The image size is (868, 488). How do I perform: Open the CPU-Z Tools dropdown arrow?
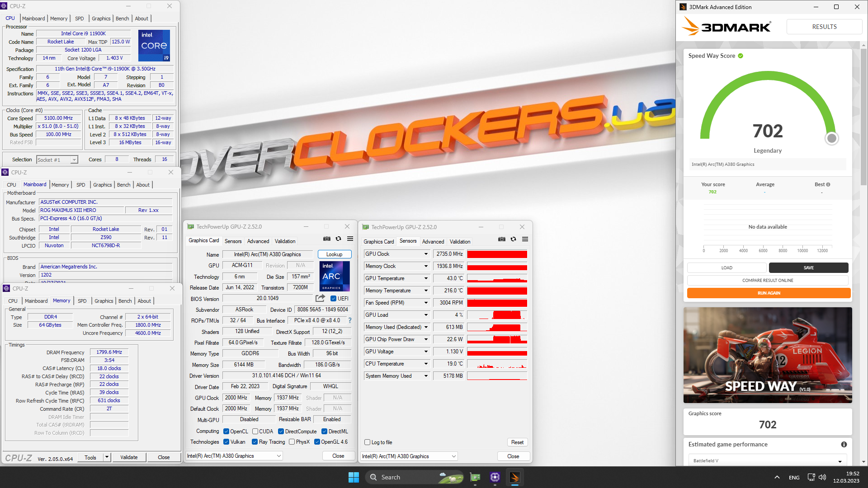coord(107,457)
